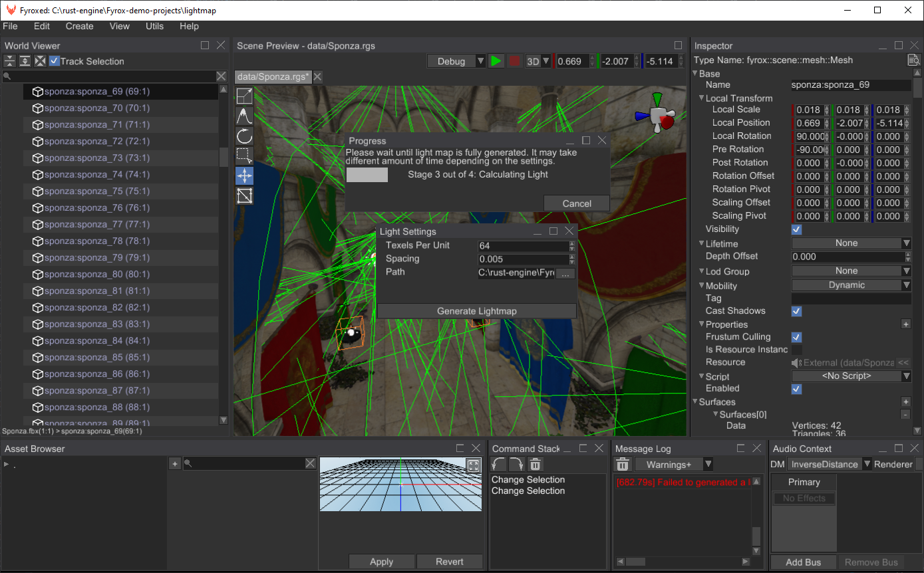The image size is (924, 573).
Task: Cancel the lightmap generation progress
Action: [577, 203]
